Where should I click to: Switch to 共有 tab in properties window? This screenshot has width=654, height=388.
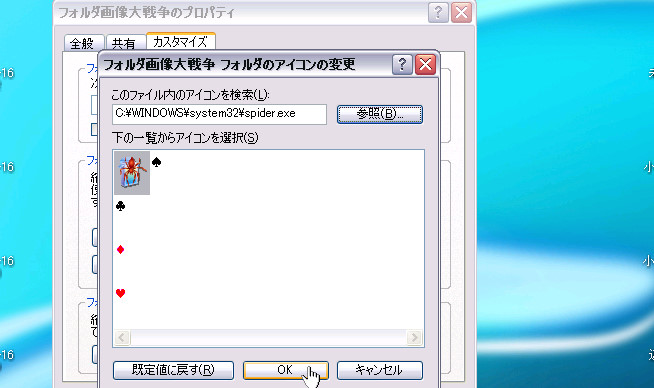coord(125,43)
